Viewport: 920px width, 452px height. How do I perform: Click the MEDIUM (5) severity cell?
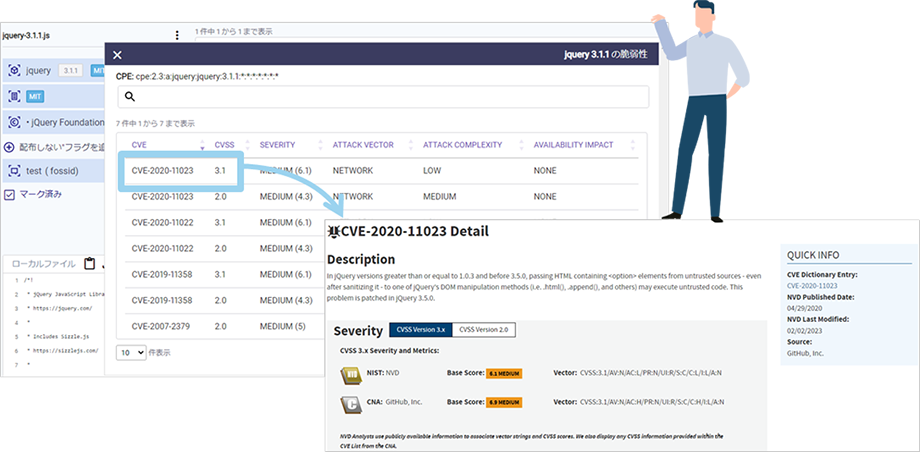click(x=283, y=326)
